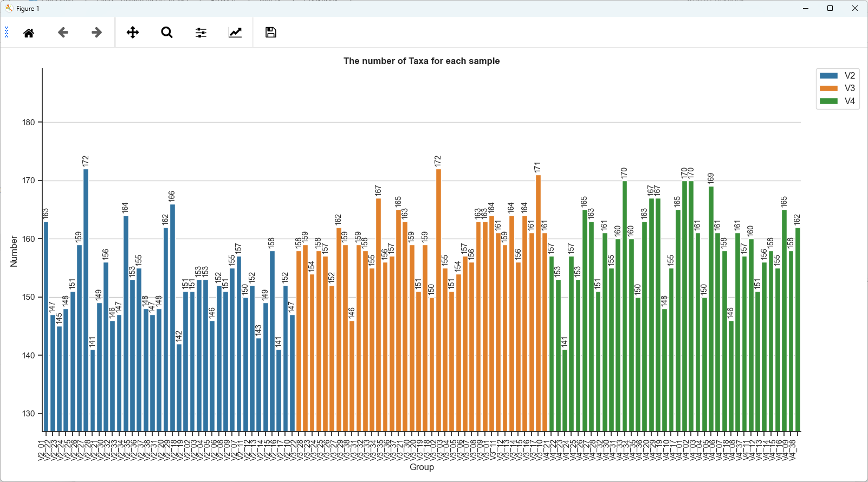
Task: Click the 180 y-axis tick label
Action: click(x=29, y=123)
